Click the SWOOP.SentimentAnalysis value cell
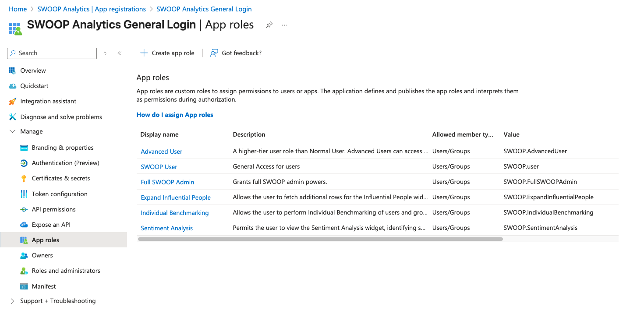 tap(541, 228)
